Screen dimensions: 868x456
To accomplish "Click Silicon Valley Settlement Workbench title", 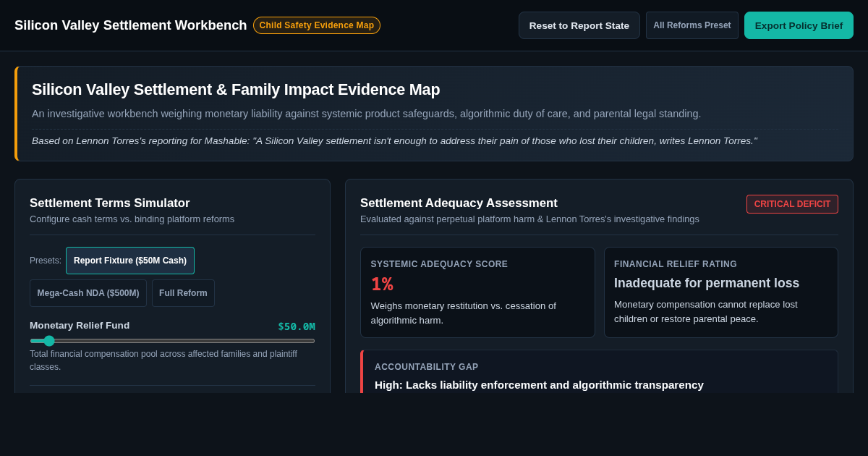I will click(131, 25).
